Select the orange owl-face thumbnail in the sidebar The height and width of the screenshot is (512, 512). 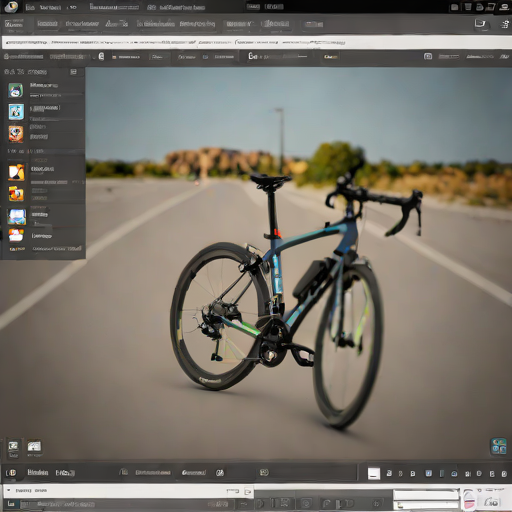tap(16, 134)
